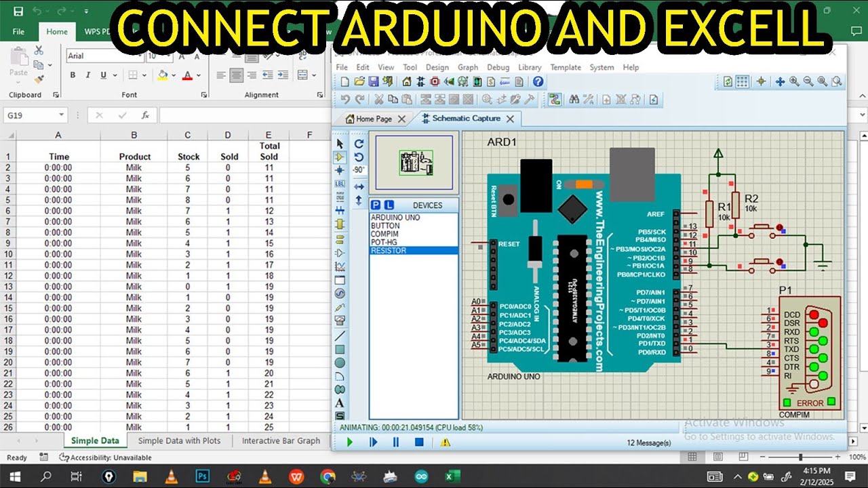This screenshot has height=488, width=868.
Task: Open the blue Help question mark icon
Action: pos(538,81)
